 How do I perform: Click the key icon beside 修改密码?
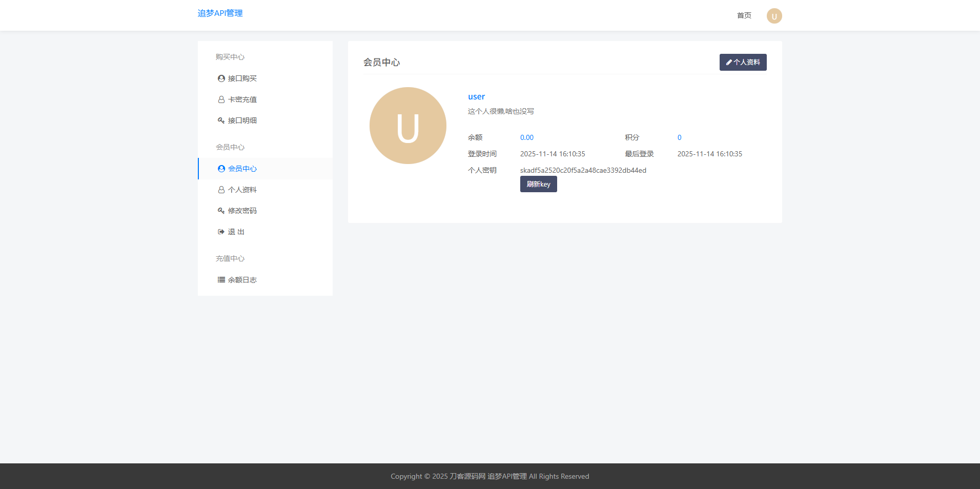pyautogui.click(x=221, y=211)
